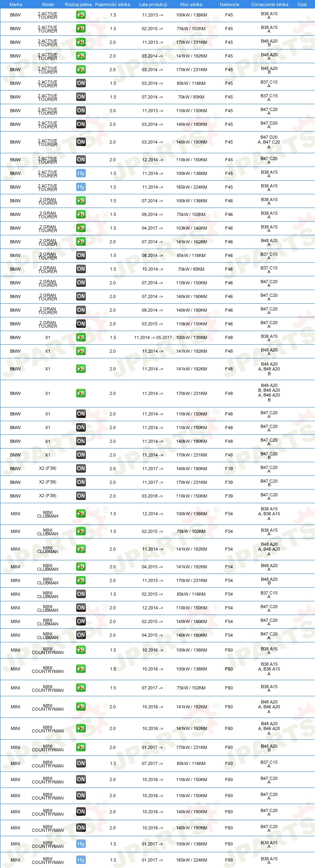Click the '03.2018 ->' production date cell
This screenshot has width=315, height=868.
(x=152, y=496)
